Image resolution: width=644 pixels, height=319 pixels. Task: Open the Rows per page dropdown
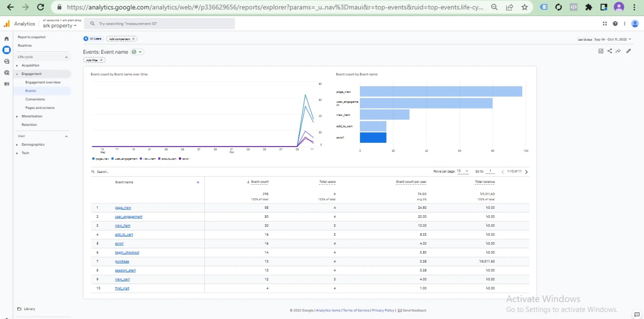point(463,171)
